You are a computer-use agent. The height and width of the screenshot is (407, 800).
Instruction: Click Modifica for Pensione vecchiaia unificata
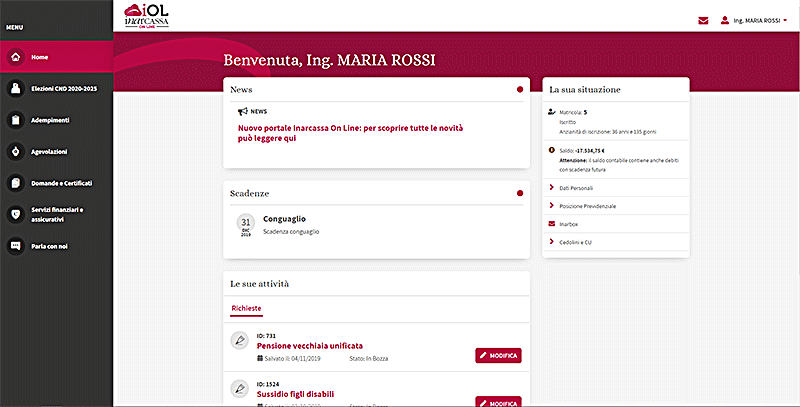[498, 355]
